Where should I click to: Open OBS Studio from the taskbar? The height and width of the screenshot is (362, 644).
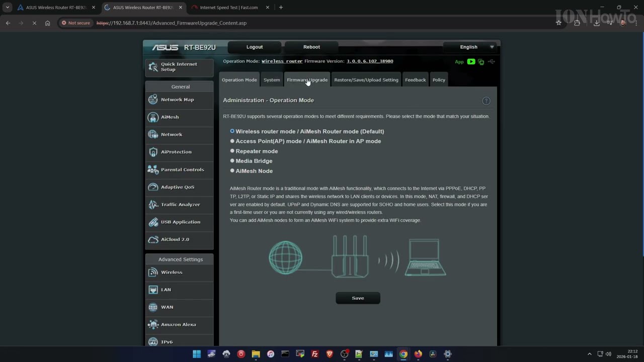(345, 354)
